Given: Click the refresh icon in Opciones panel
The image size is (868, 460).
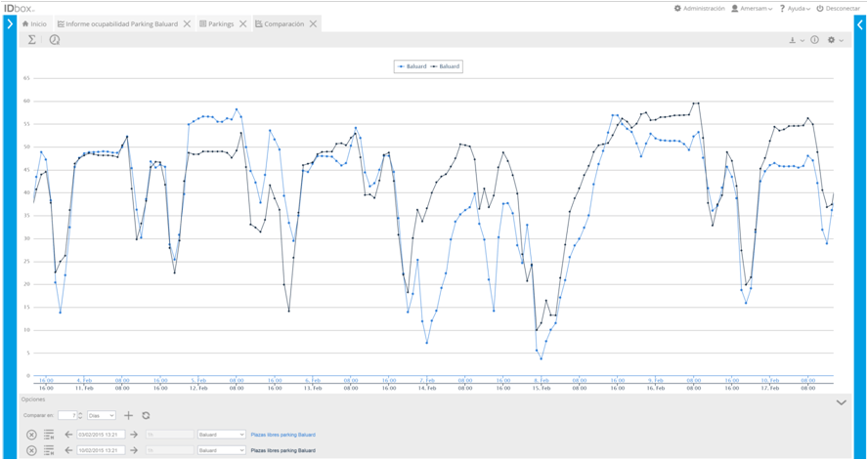Looking at the screenshot, I should [146, 416].
